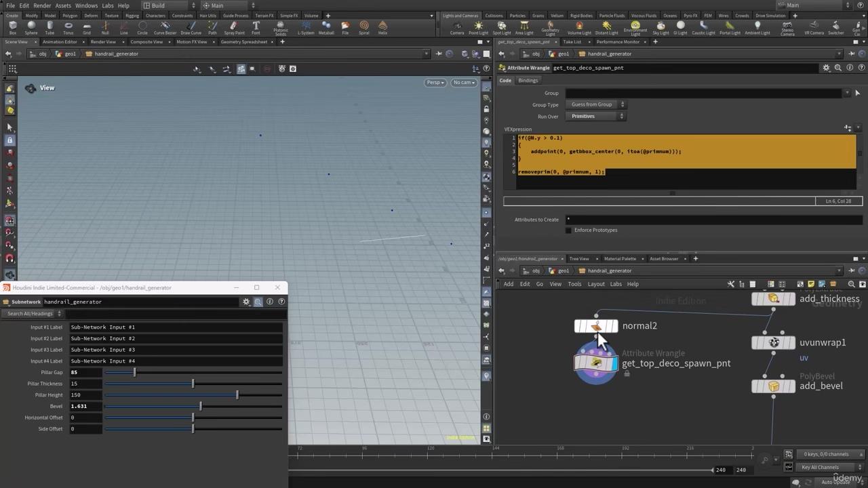Open the Run Over dropdown
Image resolution: width=868 pixels, height=488 pixels.
[x=595, y=117]
